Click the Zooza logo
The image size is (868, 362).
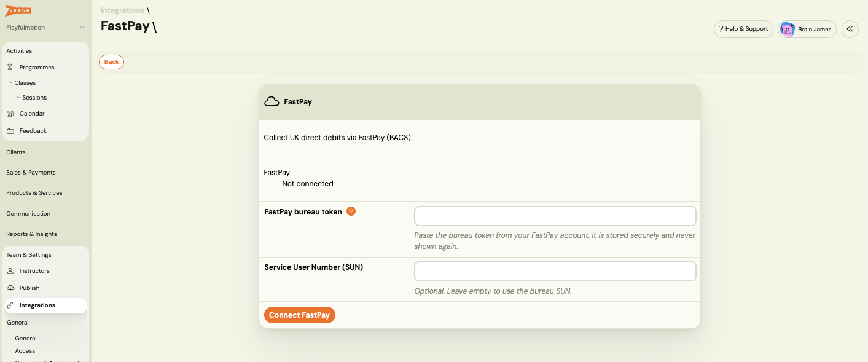pyautogui.click(x=18, y=10)
